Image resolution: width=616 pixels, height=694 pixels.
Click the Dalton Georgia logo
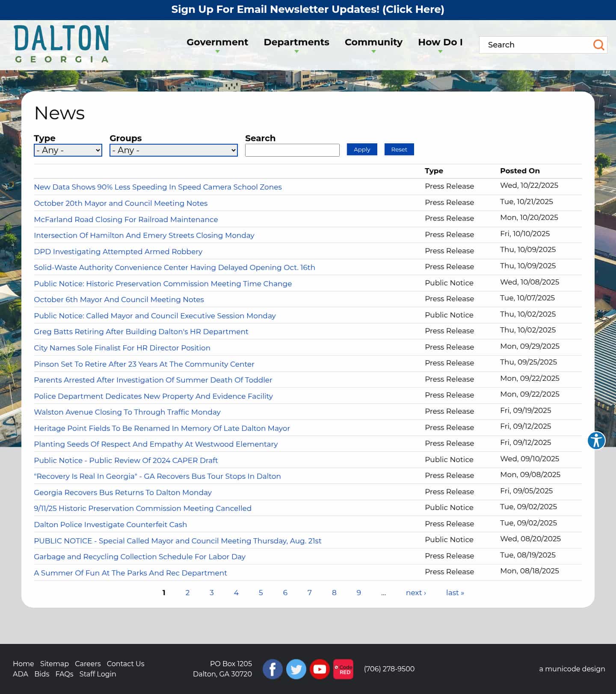tap(62, 44)
